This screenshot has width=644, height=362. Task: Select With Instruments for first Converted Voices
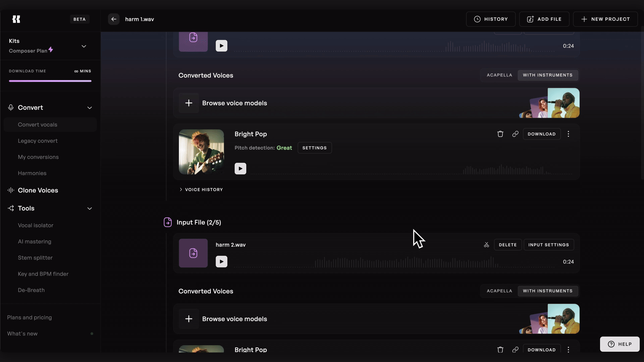coord(548,75)
